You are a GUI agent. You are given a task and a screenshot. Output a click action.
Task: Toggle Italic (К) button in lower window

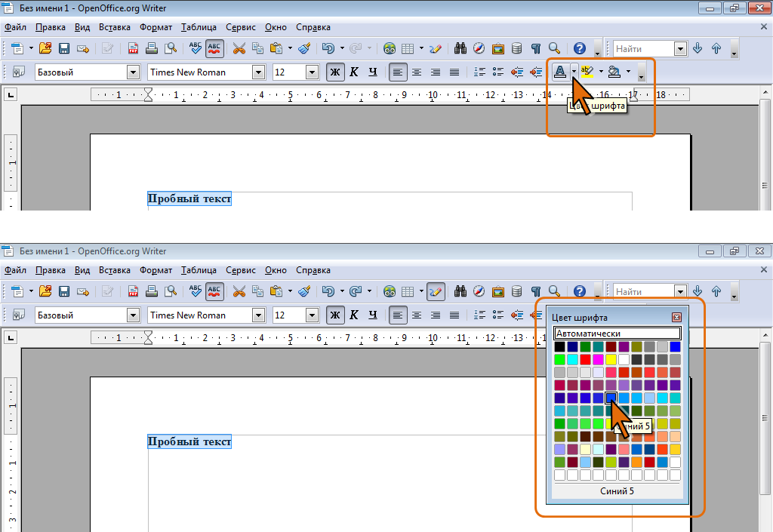click(x=354, y=315)
